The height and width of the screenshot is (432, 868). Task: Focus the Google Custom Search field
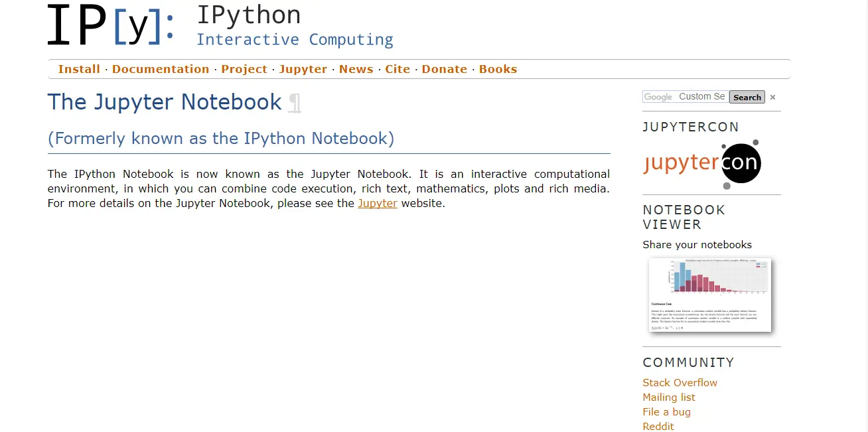686,97
